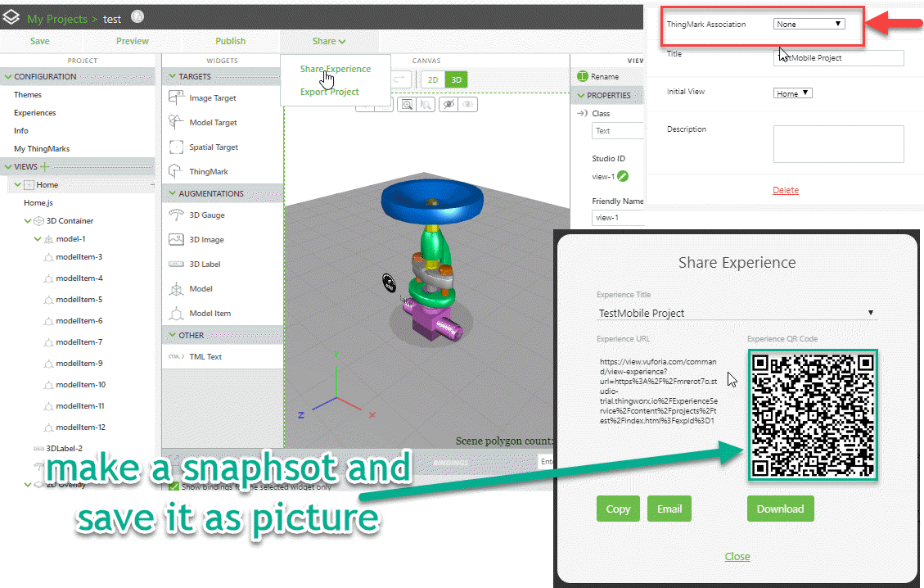The image size is (924, 588).
Task: Toggle Show bindings for selected widget checkbox
Action: tap(174, 486)
